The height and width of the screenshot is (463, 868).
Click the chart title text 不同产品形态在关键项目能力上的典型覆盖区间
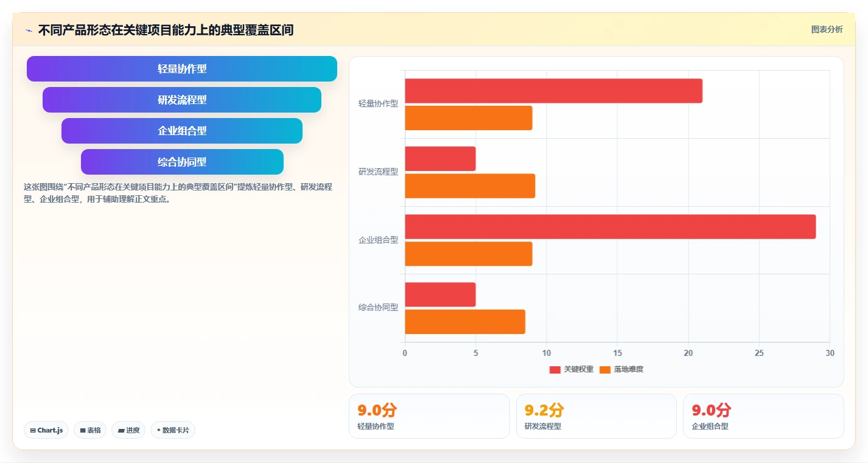[x=166, y=30]
